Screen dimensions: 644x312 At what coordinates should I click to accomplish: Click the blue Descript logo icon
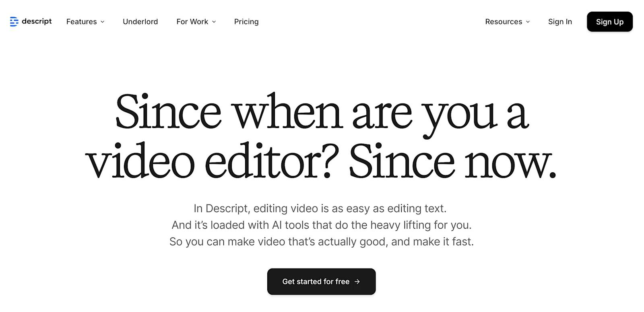pyautogui.click(x=14, y=22)
